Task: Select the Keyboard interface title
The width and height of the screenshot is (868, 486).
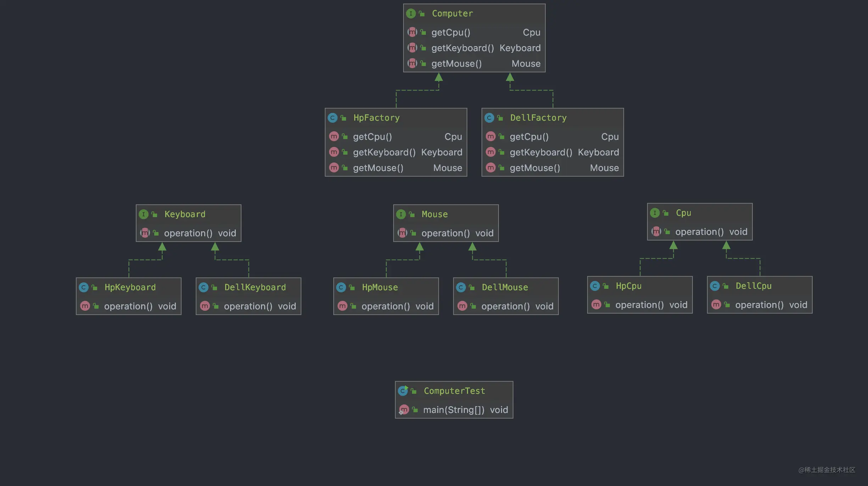Action: (x=185, y=214)
